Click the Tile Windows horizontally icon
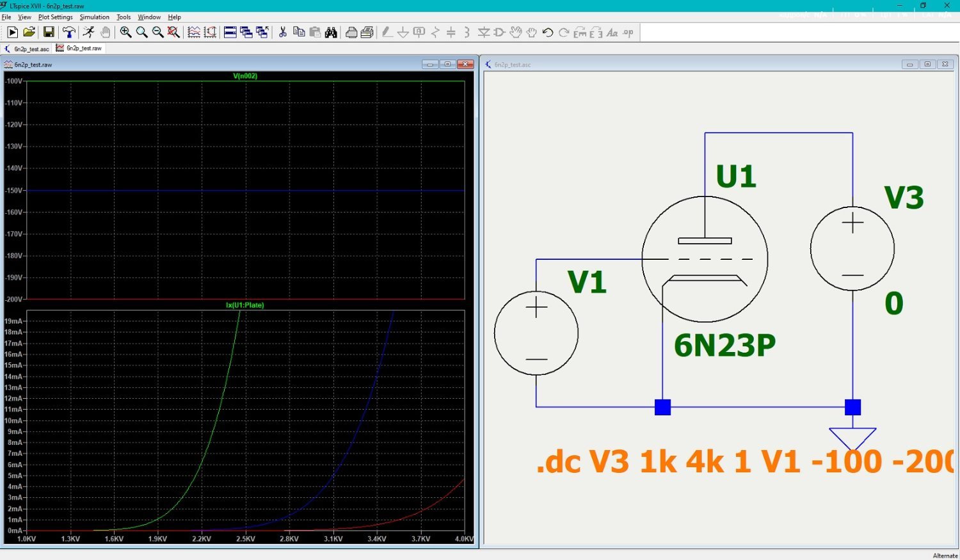Screen dimensions: 960x560 point(230,32)
